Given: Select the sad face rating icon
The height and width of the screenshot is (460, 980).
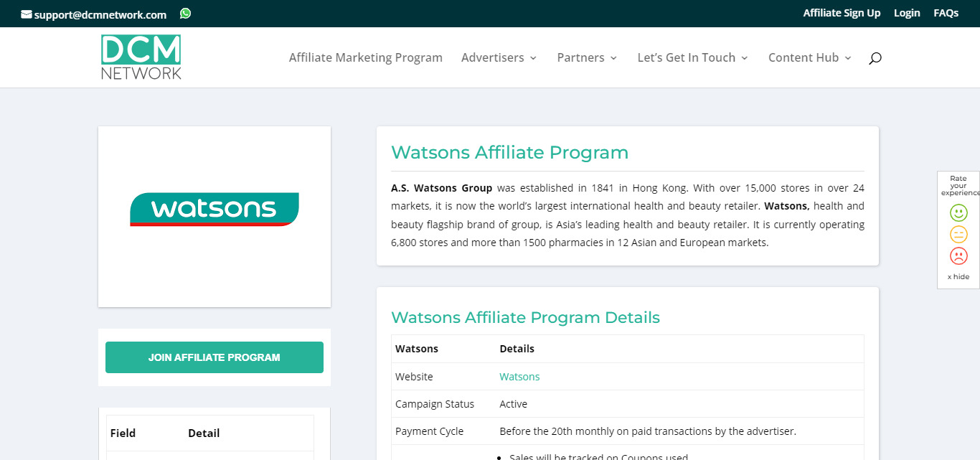Looking at the screenshot, I should 958,255.
